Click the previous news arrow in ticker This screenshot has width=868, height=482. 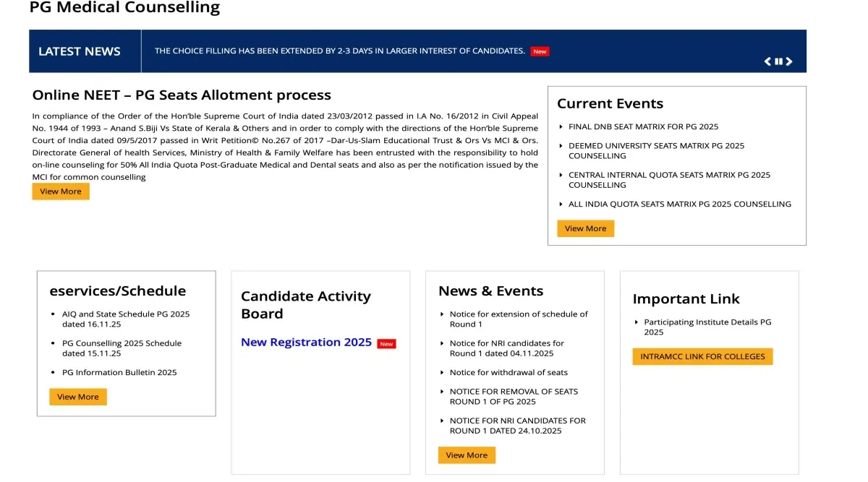767,61
